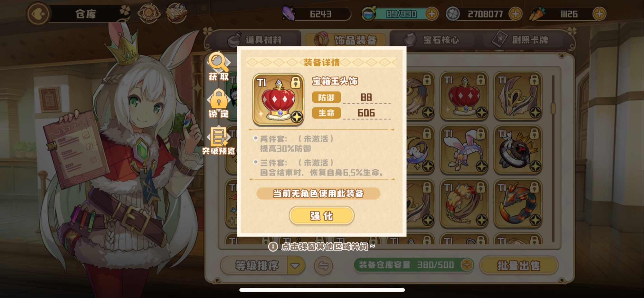Viewport: 644px width, 298px height.
Task: Click the 强化 enhance button
Action: (322, 216)
